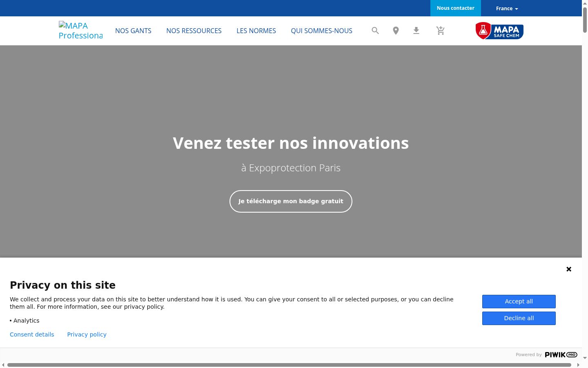The image size is (588, 368).
Task: Click the store locator pin icon
Action: (396, 31)
